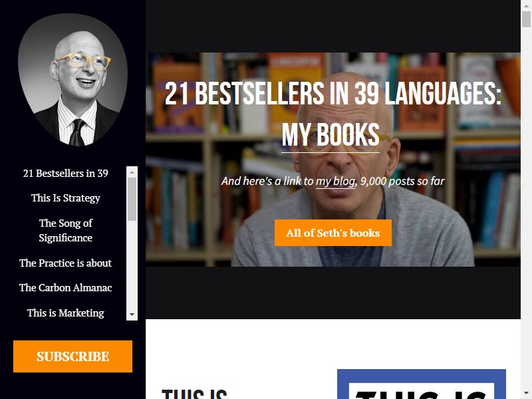The image size is (532, 399).
Task: Click the orange SUBSCRIBE button
Action: point(72,356)
